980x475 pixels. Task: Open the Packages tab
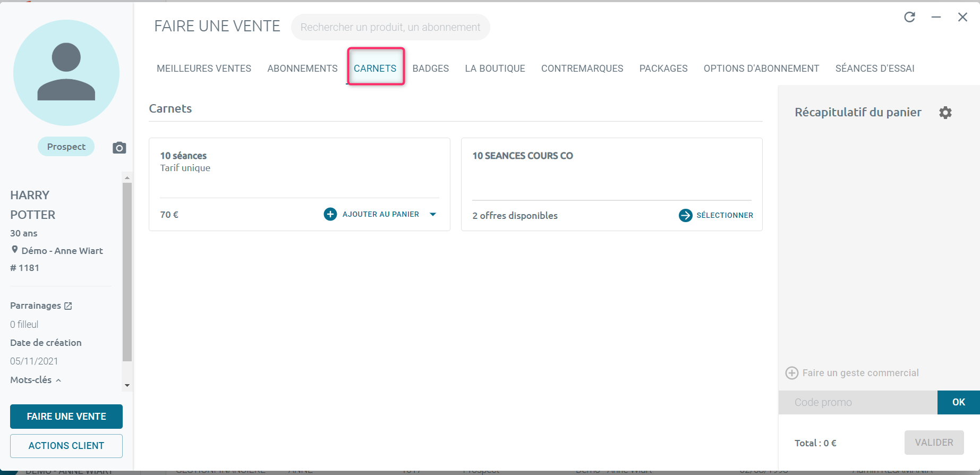663,69
